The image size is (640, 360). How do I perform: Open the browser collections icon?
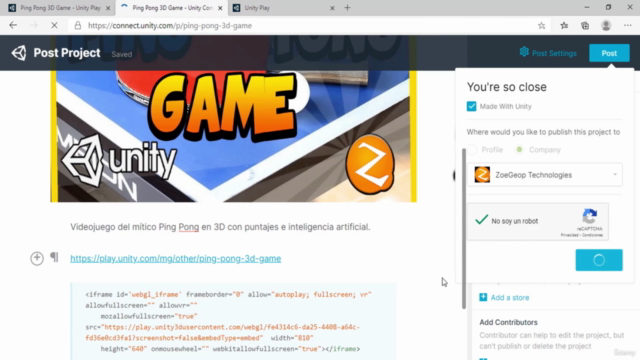pos(585,25)
